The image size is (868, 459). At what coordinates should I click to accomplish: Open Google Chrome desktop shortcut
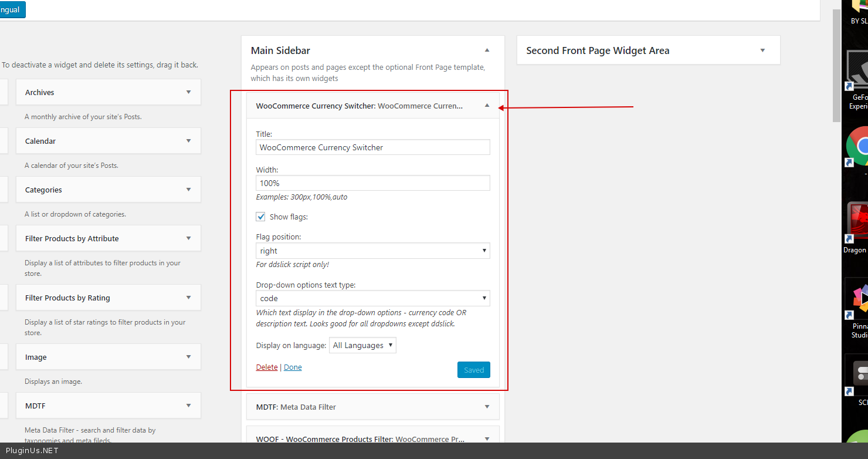coord(859,147)
